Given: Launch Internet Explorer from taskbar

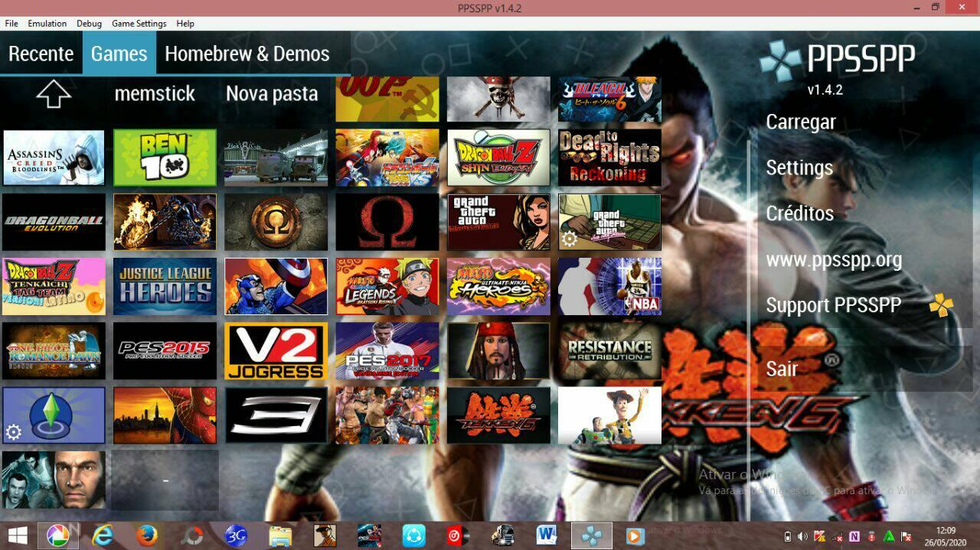Looking at the screenshot, I should coord(103,535).
